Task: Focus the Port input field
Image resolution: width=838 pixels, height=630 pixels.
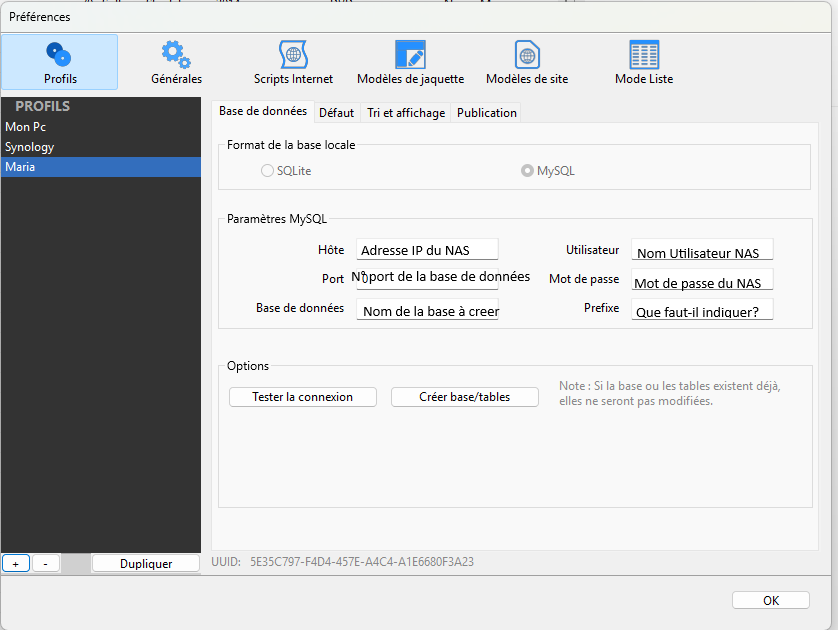Action: point(428,278)
